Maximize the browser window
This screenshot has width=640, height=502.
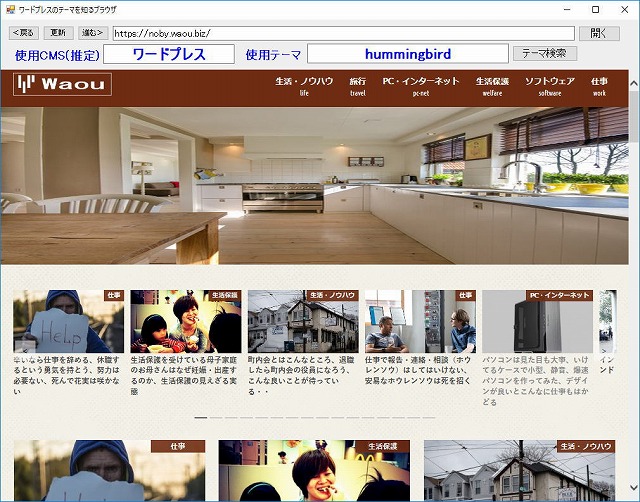pyautogui.click(x=596, y=9)
